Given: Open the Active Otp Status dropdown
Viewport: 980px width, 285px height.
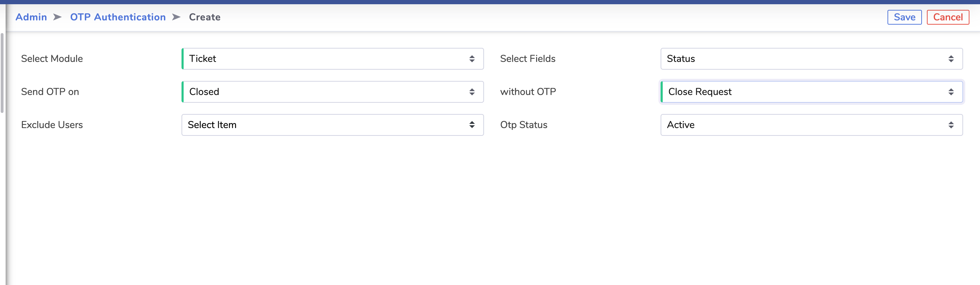Looking at the screenshot, I should pos(812,125).
